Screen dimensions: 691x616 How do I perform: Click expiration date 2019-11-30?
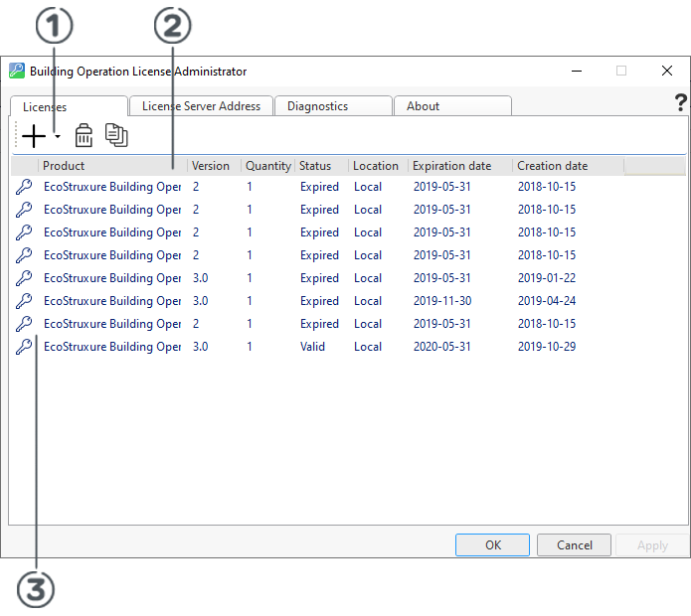pos(442,301)
